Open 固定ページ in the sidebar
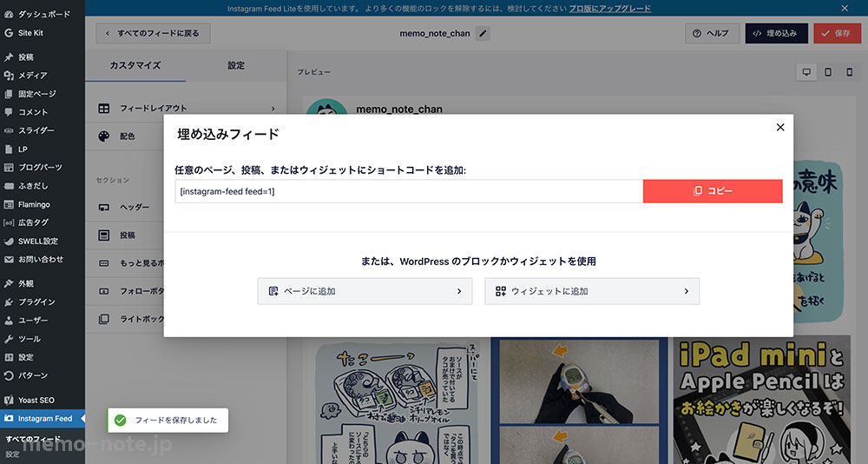Viewport: 868px width, 464px height. [x=43, y=94]
